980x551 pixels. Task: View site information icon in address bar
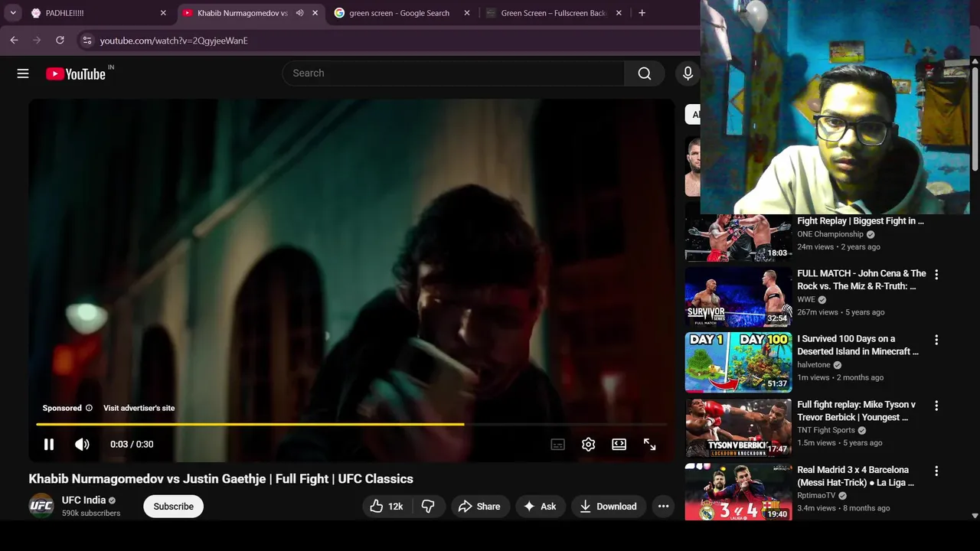[87, 41]
